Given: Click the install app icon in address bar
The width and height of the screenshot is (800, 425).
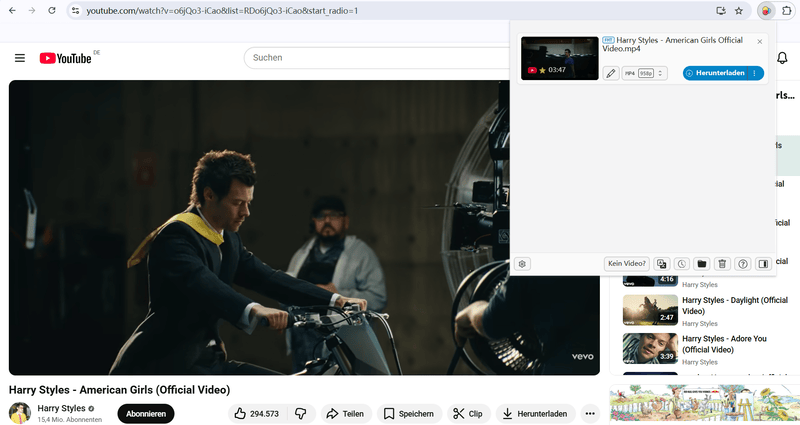Looking at the screenshot, I should click(x=721, y=10).
